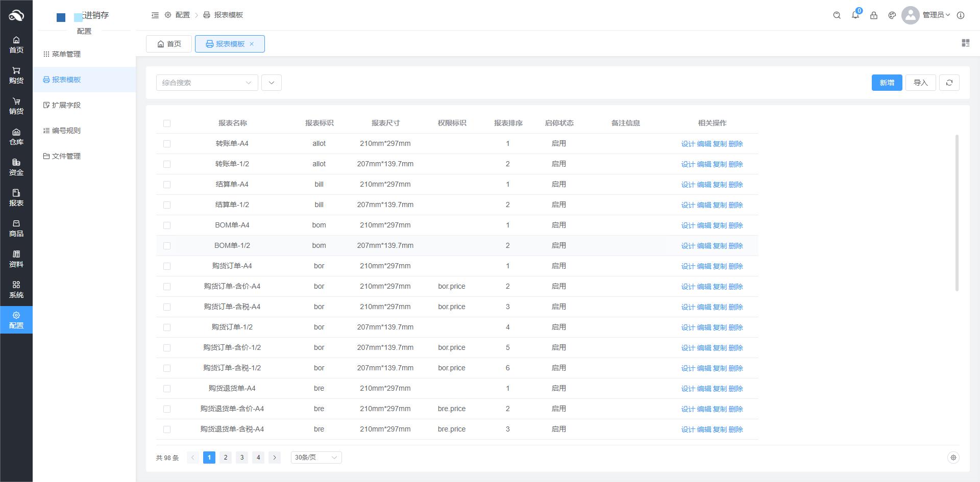Open the table column settings gear
The image size is (980, 482).
[953, 458]
